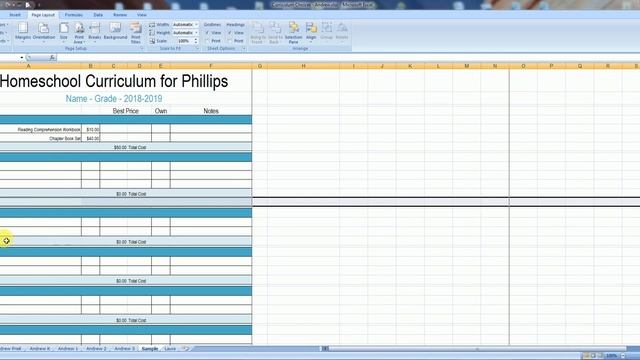Open the Breaks menu
Image resolution: width=640 pixels, height=360 pixels.
point(94,32)
